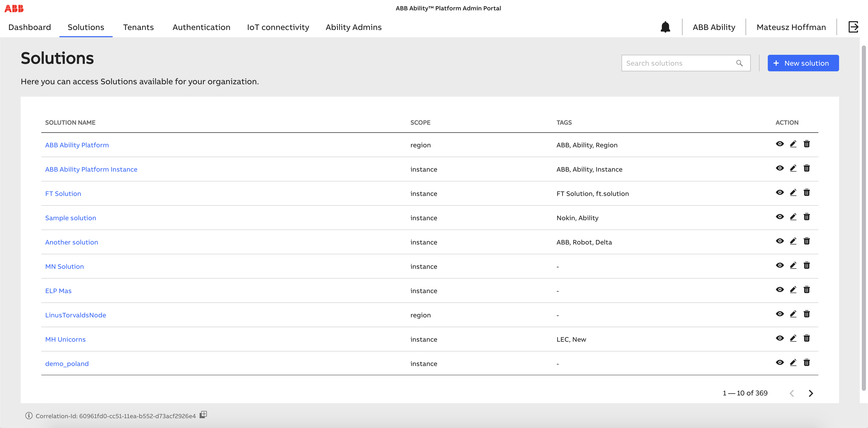
Task: Go to previous page of solutions
Action: (792, 393)
